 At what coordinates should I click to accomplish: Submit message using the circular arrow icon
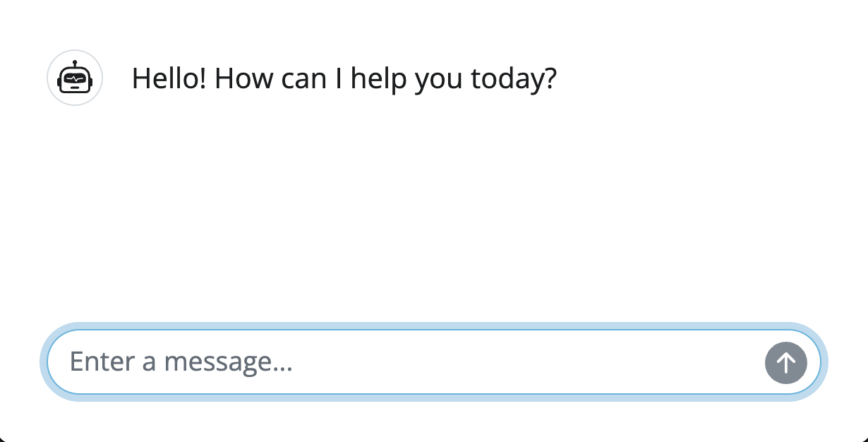[x=785, y=363]
